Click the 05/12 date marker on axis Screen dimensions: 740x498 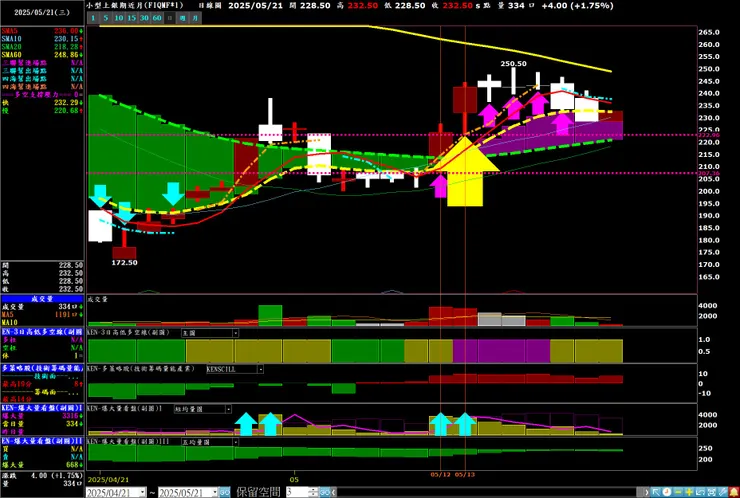click(440, 474)
